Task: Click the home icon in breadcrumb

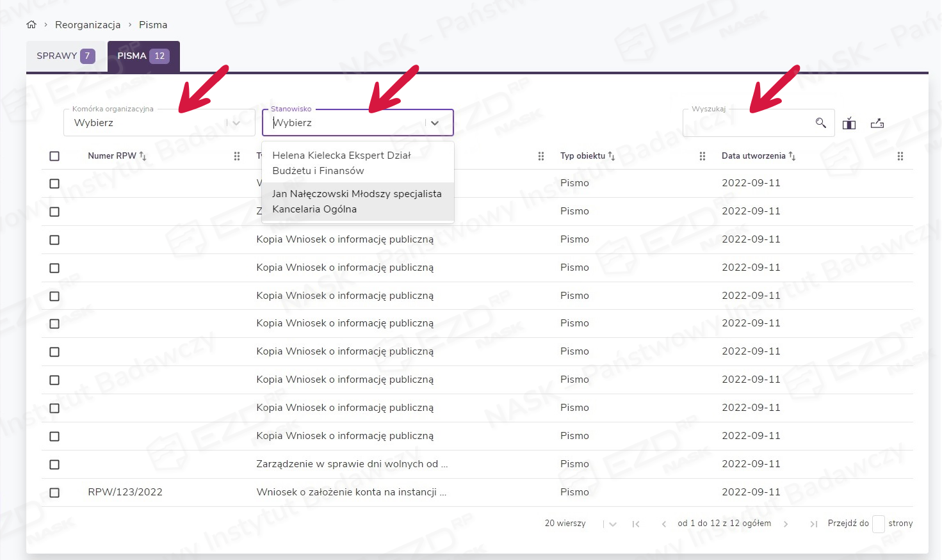Action: (x=31, y=25)
